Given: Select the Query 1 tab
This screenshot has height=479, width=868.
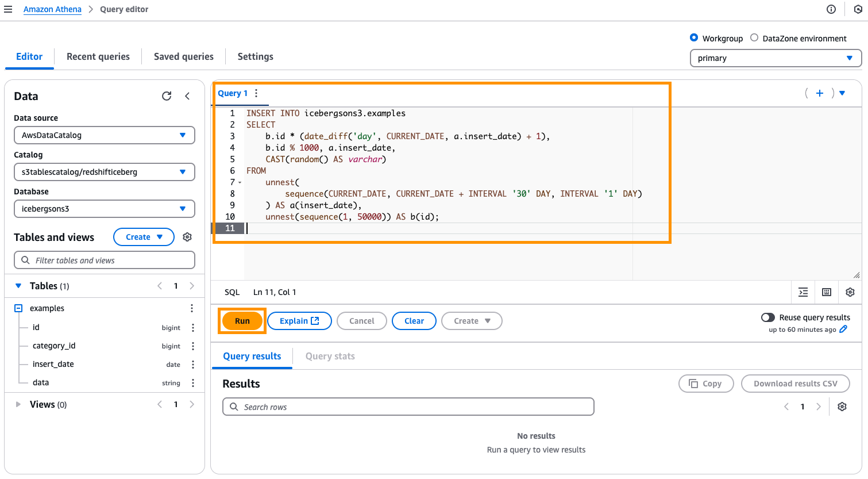Looking at the screenshot, I should pos(233,93).
